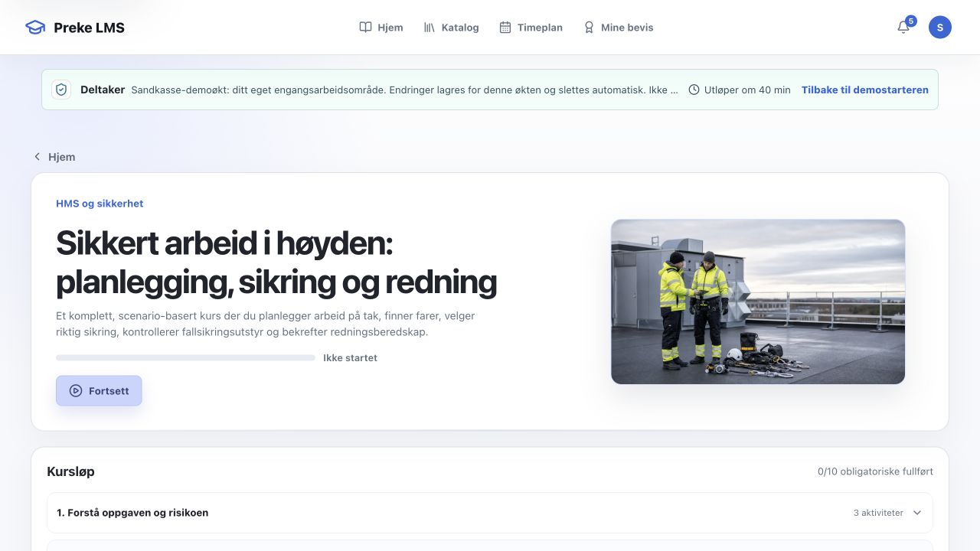The height and width of the screenshot is (551, 980).
Task: Click the Hjem book icon
Action: coord(365,28)
